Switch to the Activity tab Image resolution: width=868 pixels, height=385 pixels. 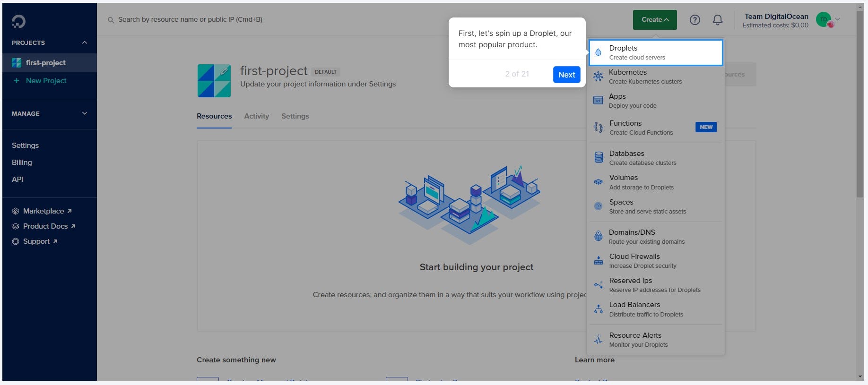(256, 116)
